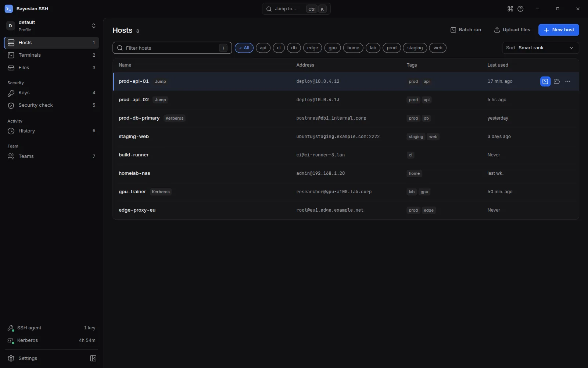Open file browser icon for prod-api-01
Screen dimensions: 588x368
[x=557, y=81]
